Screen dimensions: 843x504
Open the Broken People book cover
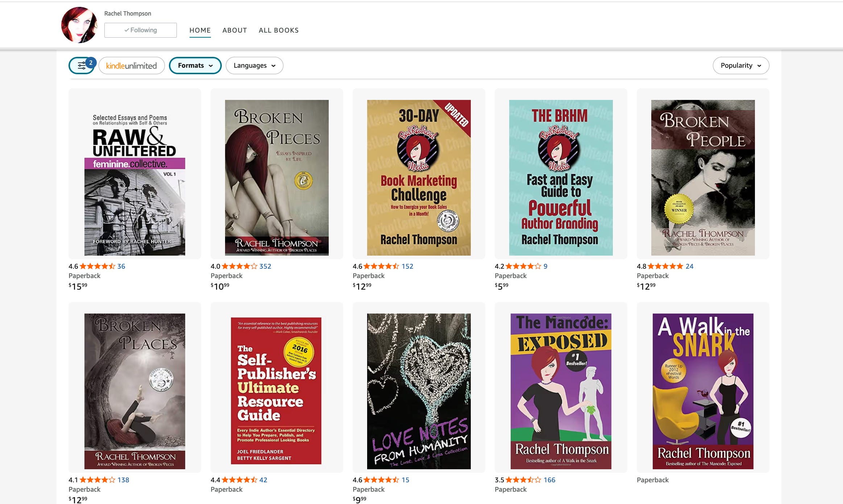click(x=703, y=178)
